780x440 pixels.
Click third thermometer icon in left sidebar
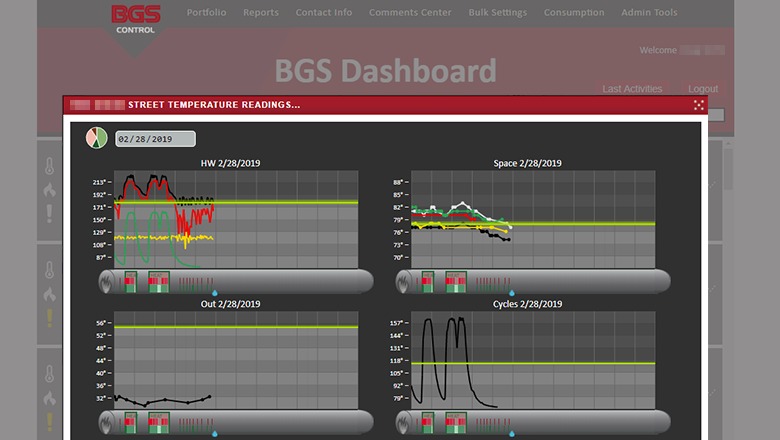click(49, 374)
